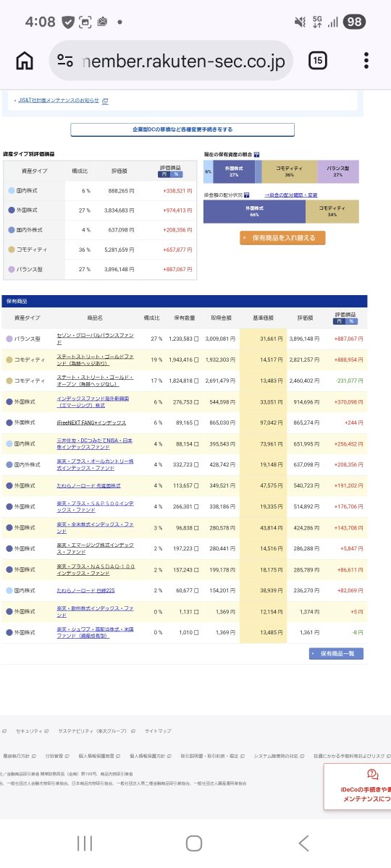Click コモディティ 36% segment in holdings bar
Screen dimensions: 391x868
click(290, 172)
